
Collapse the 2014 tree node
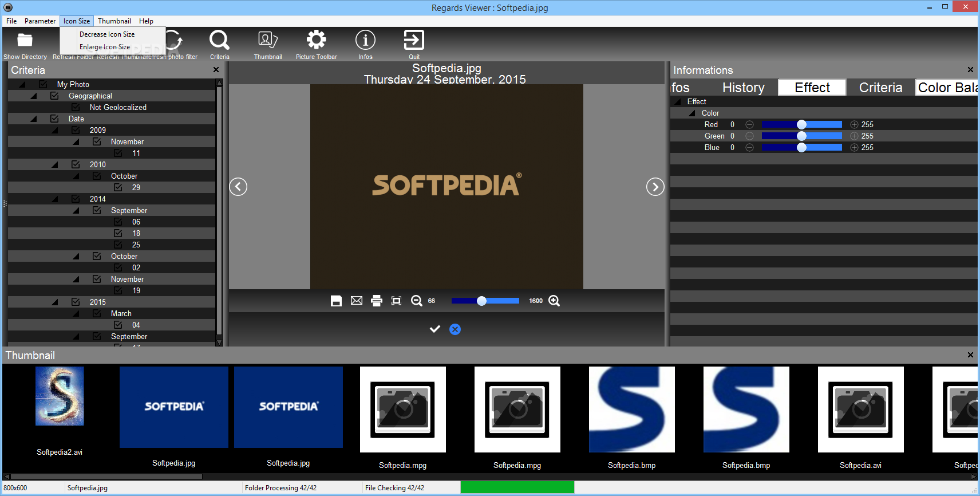point(55,199)
